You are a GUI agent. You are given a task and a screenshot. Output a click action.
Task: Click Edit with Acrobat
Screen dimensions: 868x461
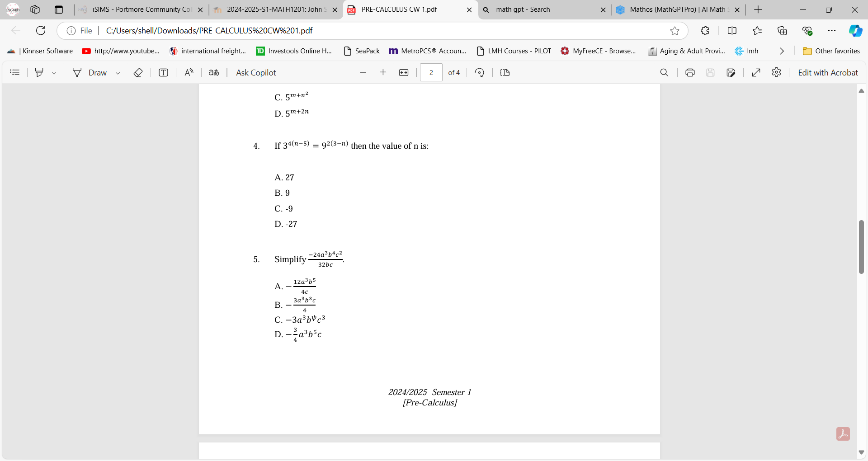828,72
